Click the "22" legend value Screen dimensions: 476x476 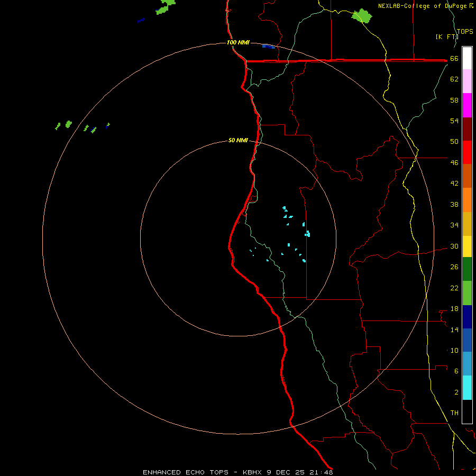[454, 288]
